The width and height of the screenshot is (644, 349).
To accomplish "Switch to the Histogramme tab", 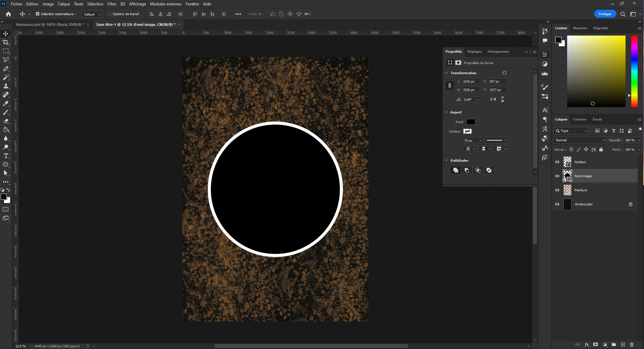I will click(498, 52).
